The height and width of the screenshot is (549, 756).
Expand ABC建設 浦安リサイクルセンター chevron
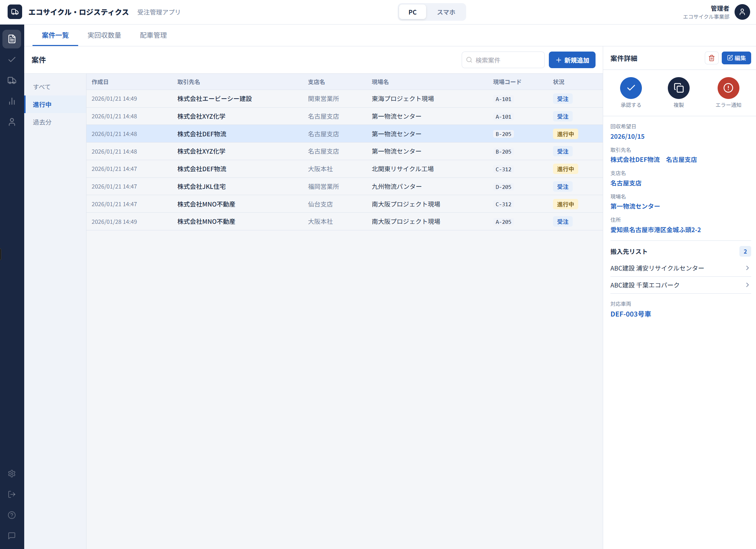(x=747, y=268)
